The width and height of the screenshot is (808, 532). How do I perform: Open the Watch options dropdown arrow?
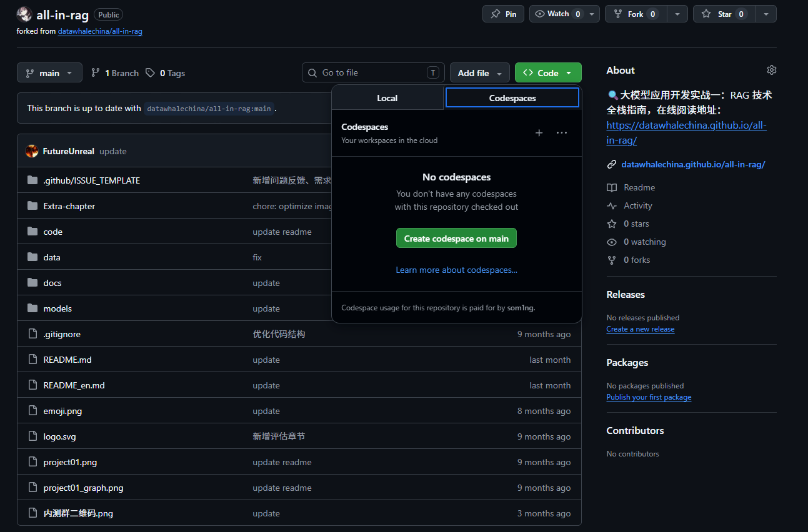point(592,14)
